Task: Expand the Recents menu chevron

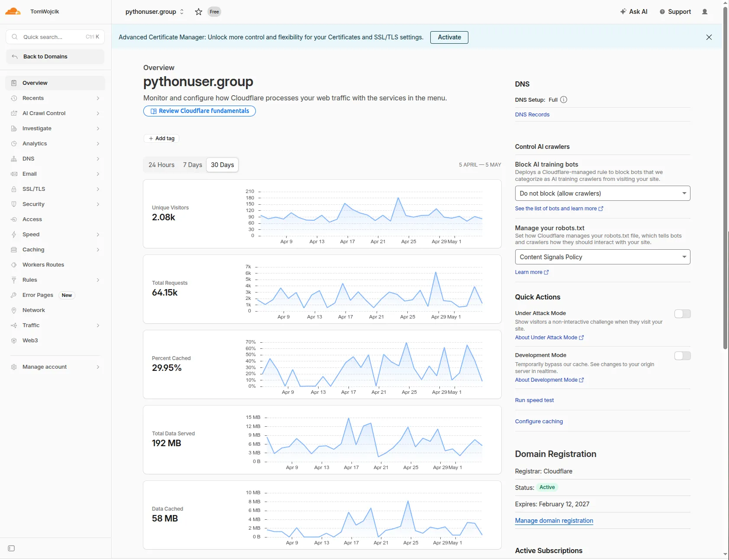Action: [98, 98]
